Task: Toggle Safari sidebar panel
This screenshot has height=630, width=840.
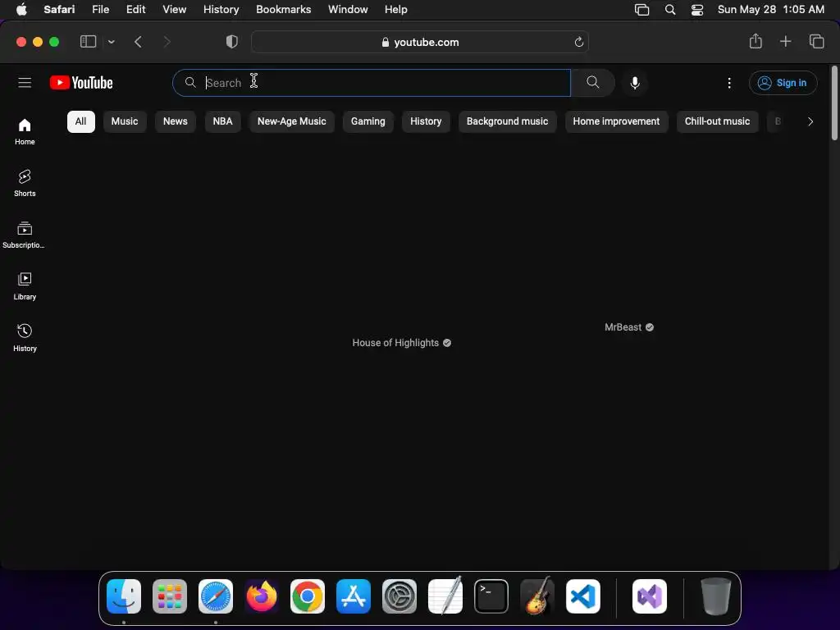Action: [x=88, y=42]
